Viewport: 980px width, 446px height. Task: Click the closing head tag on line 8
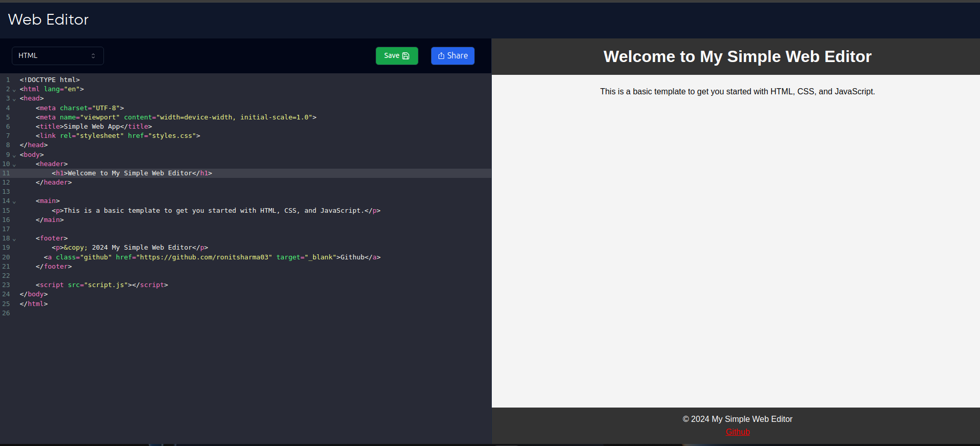tap(34, 145)
